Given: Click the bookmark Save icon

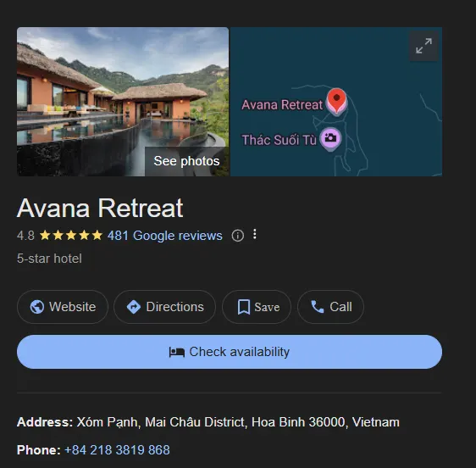Looking at the screenshot, I should [243, 307].
